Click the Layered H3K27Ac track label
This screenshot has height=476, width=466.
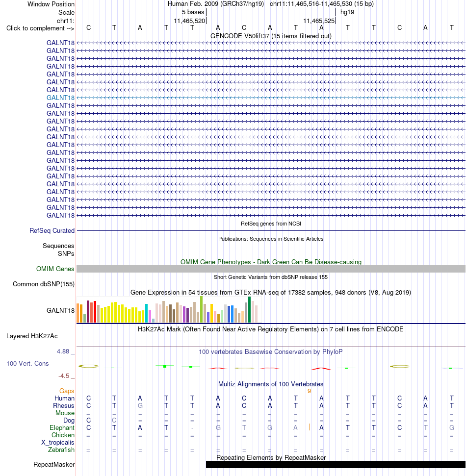tap(32, 336)
